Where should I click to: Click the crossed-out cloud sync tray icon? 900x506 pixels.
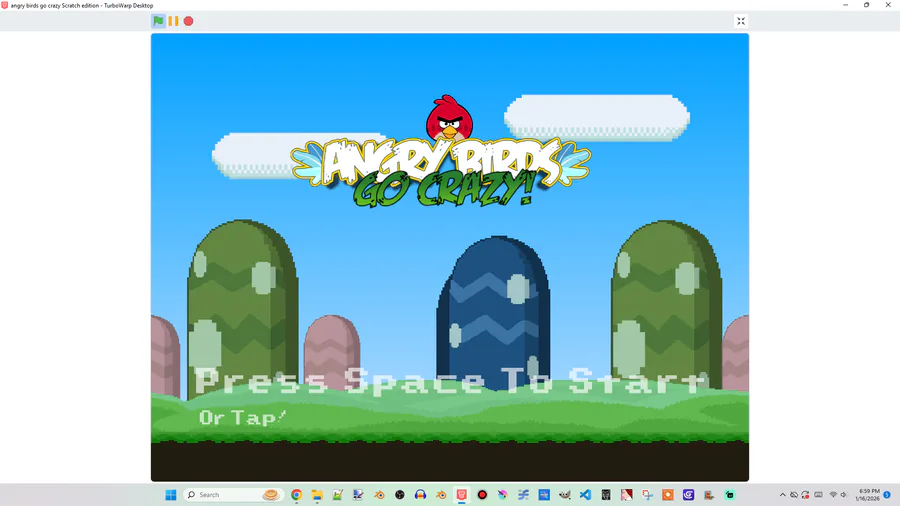[794, 495]
